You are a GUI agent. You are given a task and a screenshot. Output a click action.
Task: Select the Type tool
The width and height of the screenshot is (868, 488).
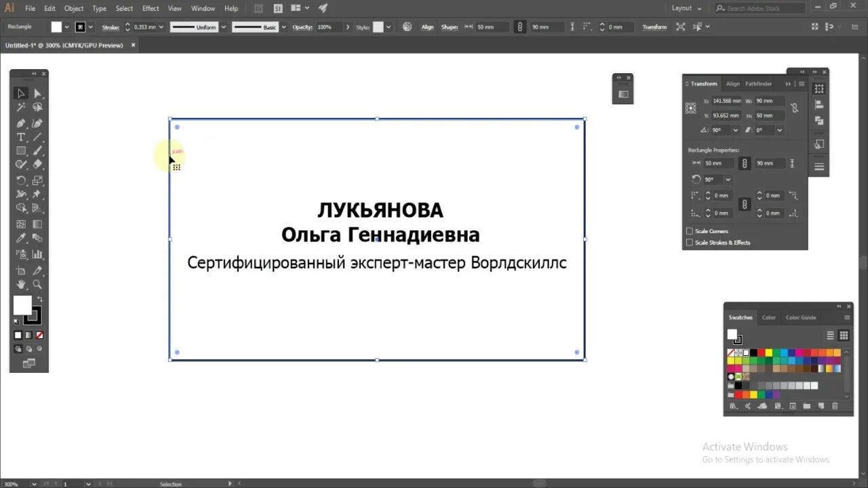point(21,137)
